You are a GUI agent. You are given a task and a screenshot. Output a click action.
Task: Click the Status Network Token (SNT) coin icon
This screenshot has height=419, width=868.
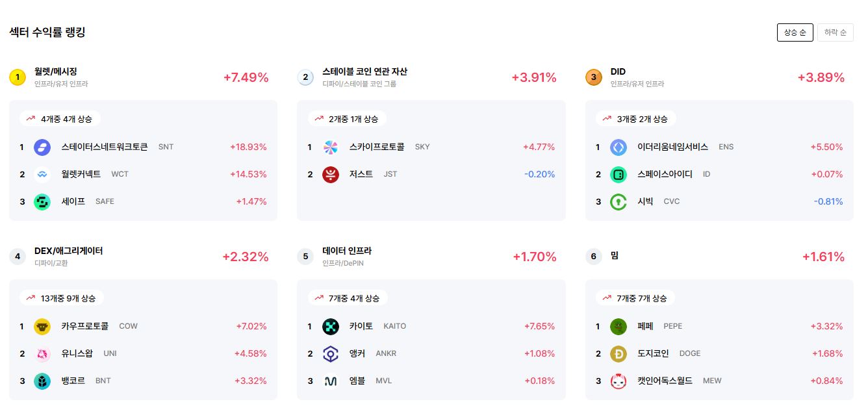point(42,147)
